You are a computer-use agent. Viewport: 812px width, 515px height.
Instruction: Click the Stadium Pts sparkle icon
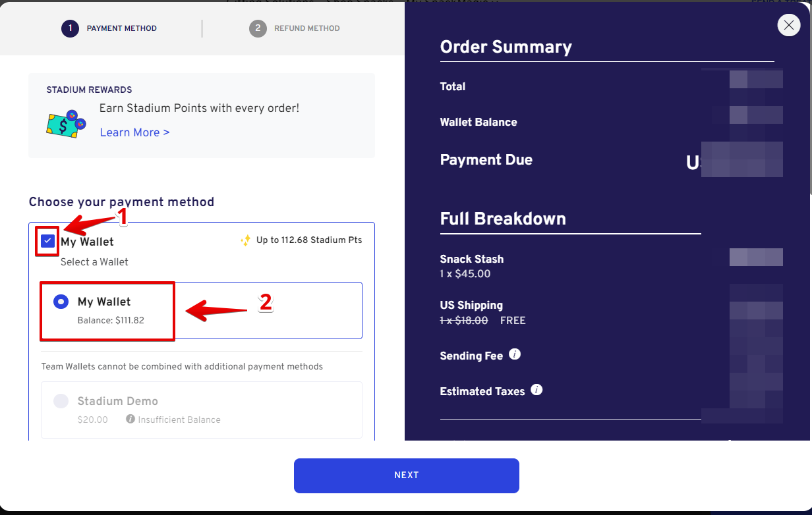click(246, 240)
